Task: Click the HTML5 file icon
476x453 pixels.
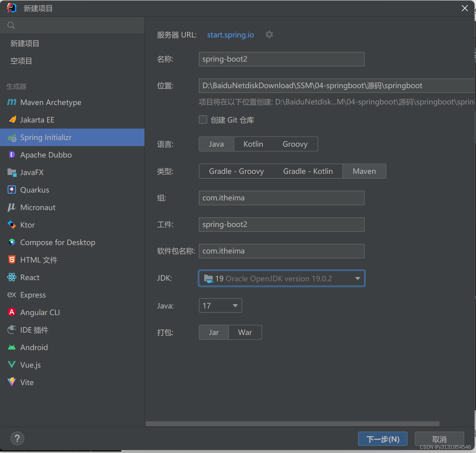Action: coord(12,260)
